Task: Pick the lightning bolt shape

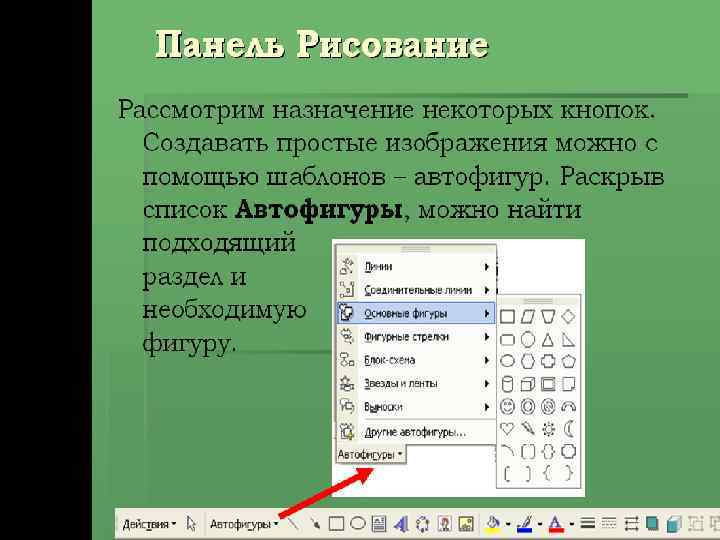Action: 528,429
